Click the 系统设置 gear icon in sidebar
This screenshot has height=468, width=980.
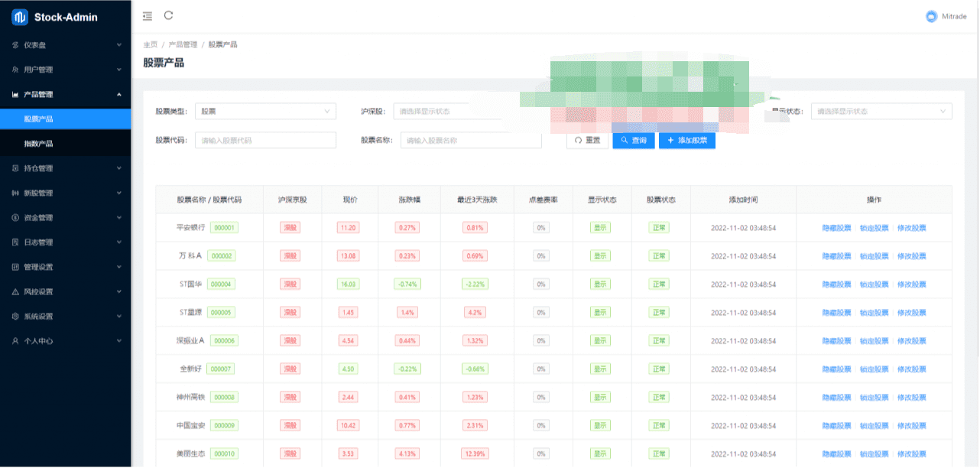(16, 317)
